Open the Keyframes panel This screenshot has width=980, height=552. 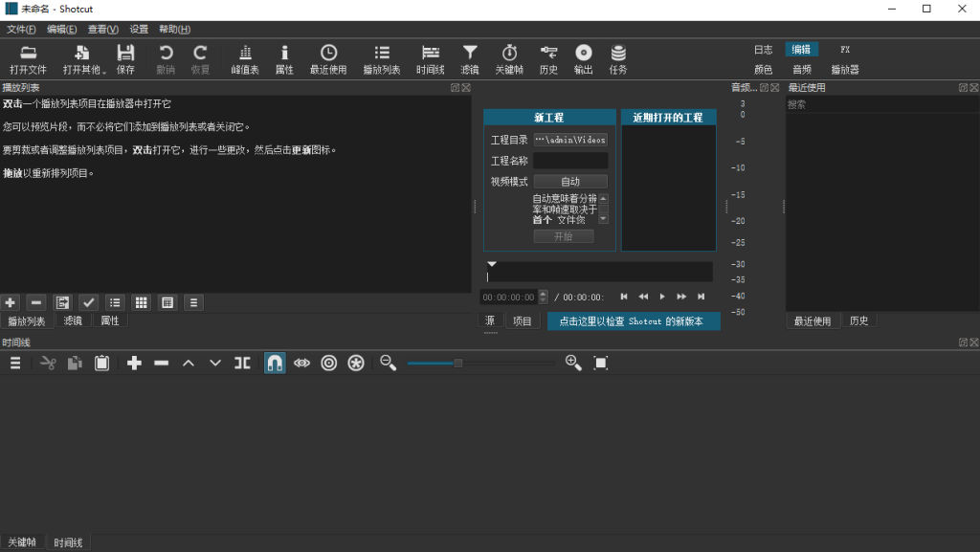[509, 57]
